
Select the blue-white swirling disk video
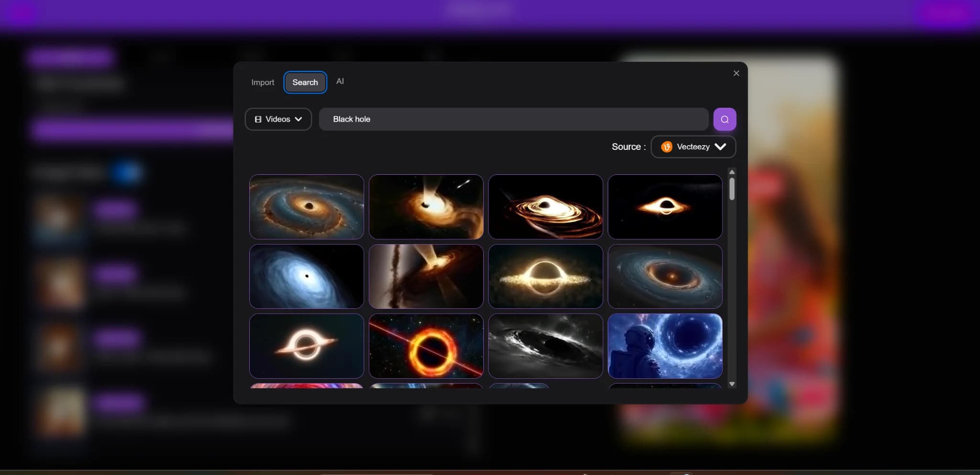306,276
